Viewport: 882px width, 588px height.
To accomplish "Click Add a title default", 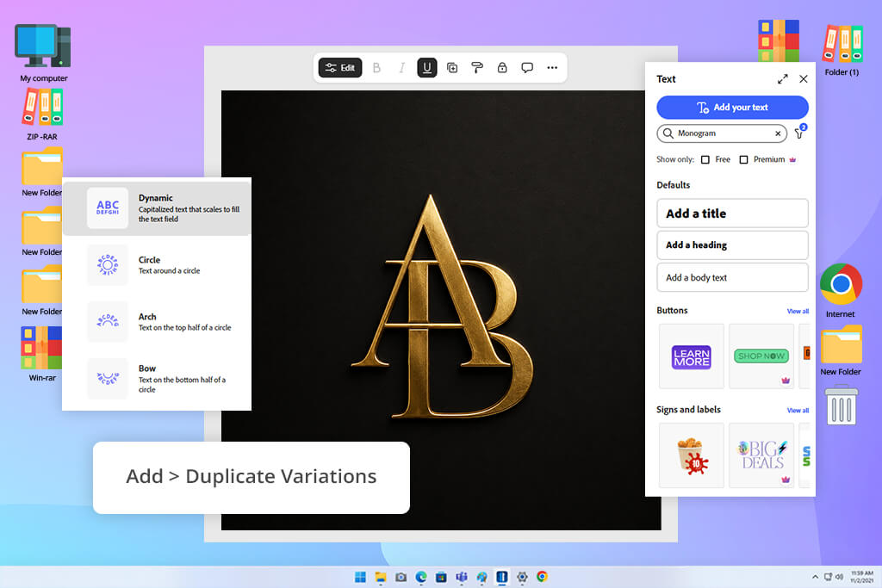I will [x=732, y=213].
